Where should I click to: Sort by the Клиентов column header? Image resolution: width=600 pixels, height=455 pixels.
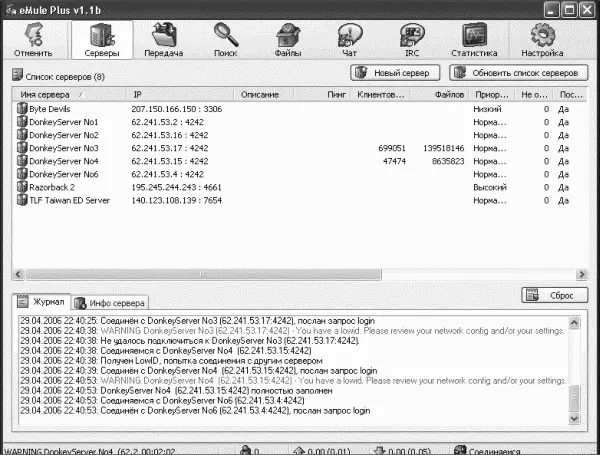382,95
